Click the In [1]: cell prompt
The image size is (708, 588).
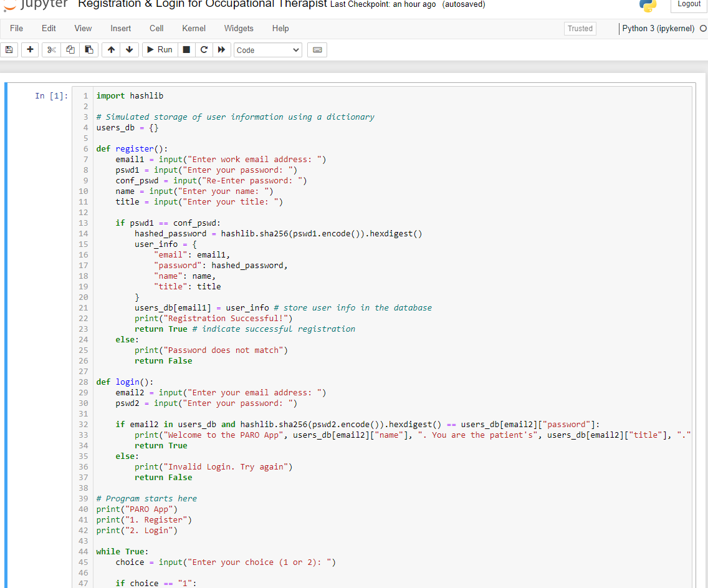(52, 96)
